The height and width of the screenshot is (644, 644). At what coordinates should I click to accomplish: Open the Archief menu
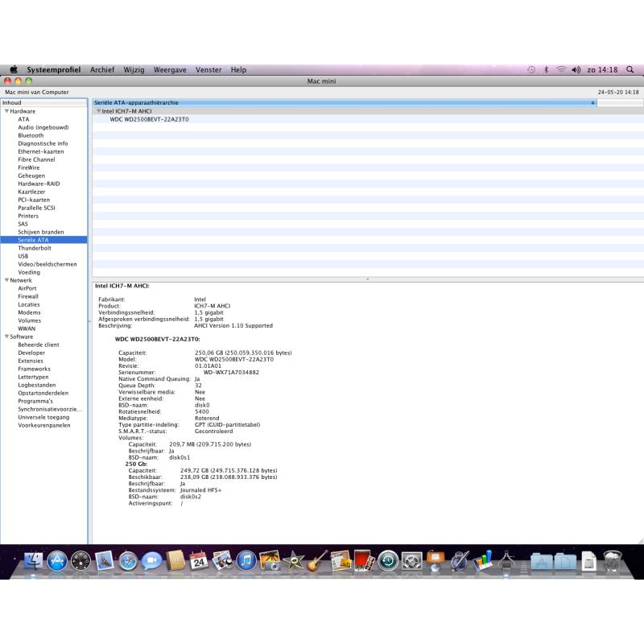[x=102, y=70]
